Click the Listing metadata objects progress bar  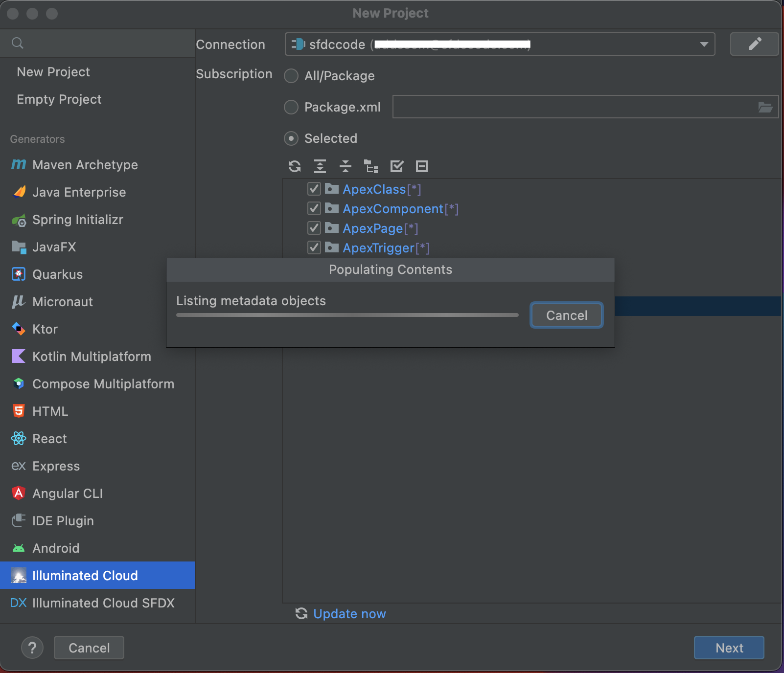tap(347, 315)
